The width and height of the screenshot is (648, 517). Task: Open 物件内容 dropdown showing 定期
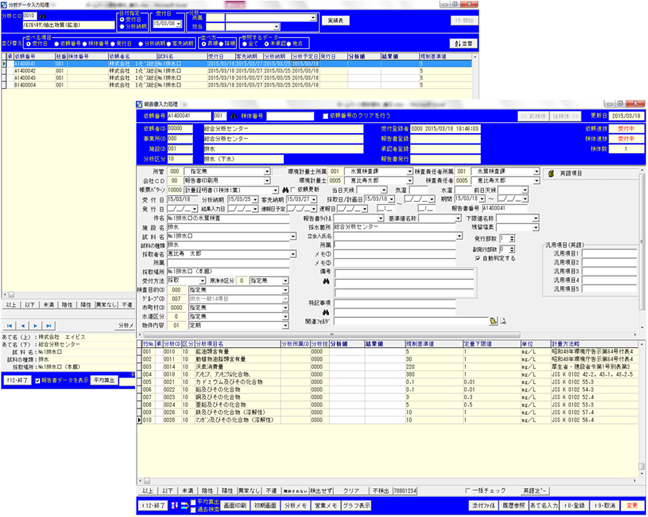pyautogui.click(x=285, y=326)
